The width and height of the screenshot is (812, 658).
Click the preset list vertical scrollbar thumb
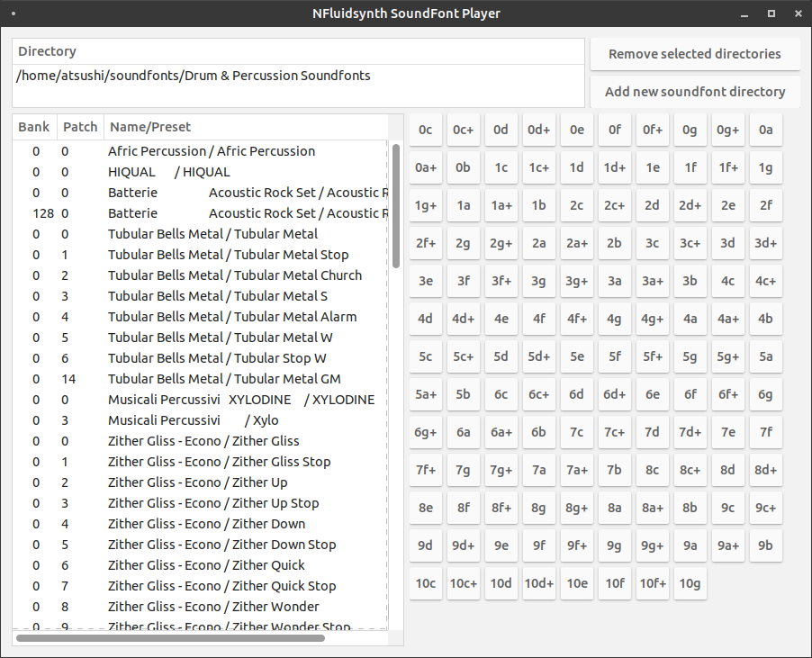click(x=396, y=206)
